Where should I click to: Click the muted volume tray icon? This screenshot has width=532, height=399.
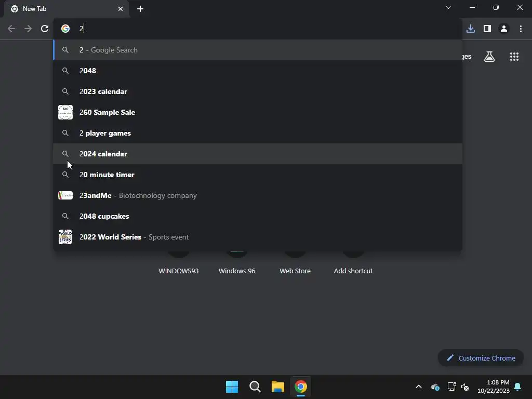[x=465, y=387]
